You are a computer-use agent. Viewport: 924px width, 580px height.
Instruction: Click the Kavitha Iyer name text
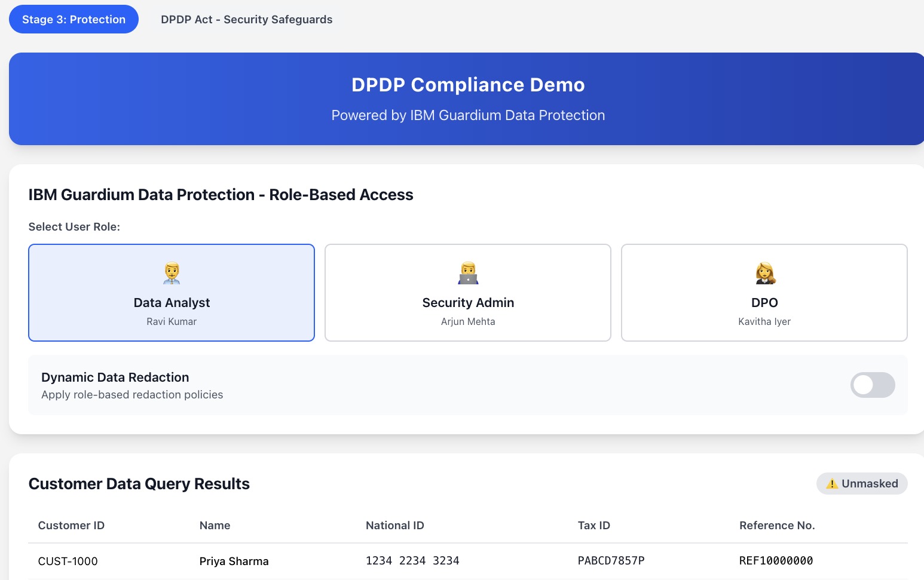tap(764, 321)
